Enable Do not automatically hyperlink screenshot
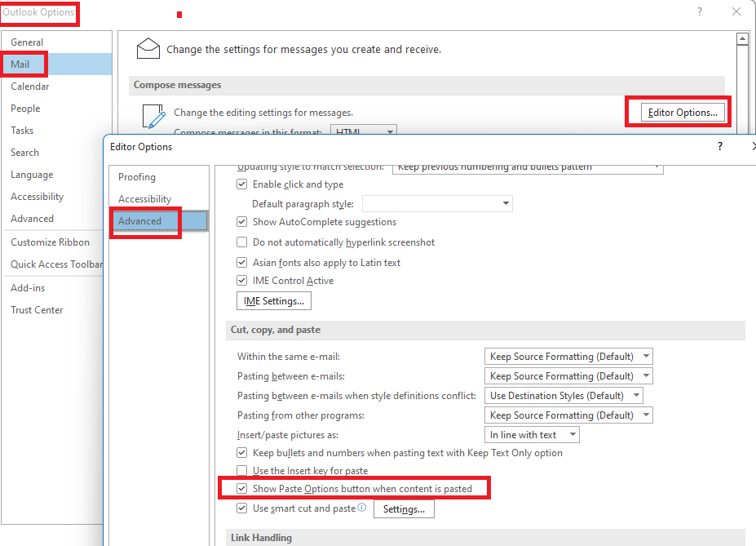Screen dimensions: 756x546 tap(242, 242)
